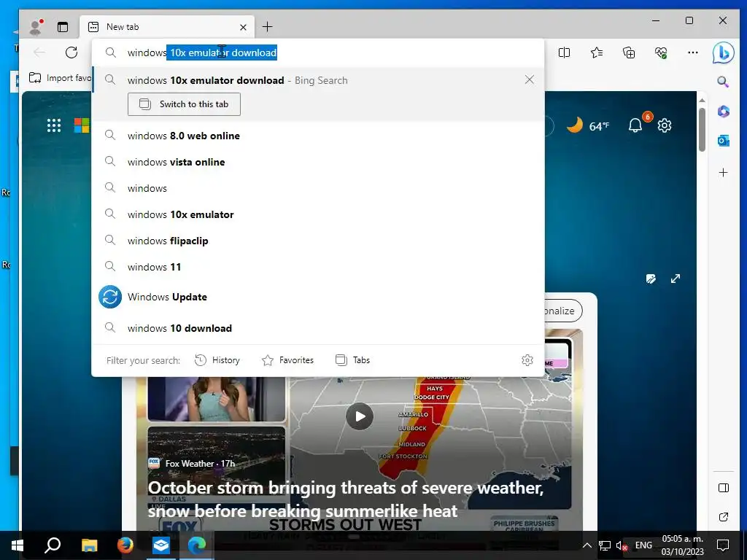Select suggestion windows 10x emulator
This screenshot has width=747, height=560.
pos(318,214)
